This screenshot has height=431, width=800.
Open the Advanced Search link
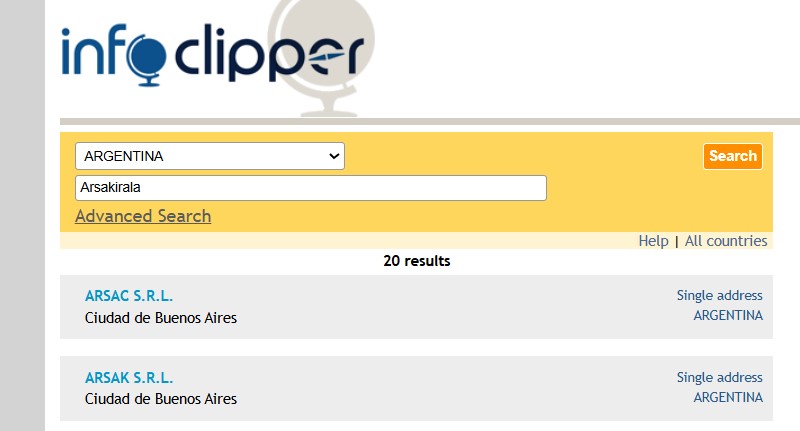click(x=143, y=216)
